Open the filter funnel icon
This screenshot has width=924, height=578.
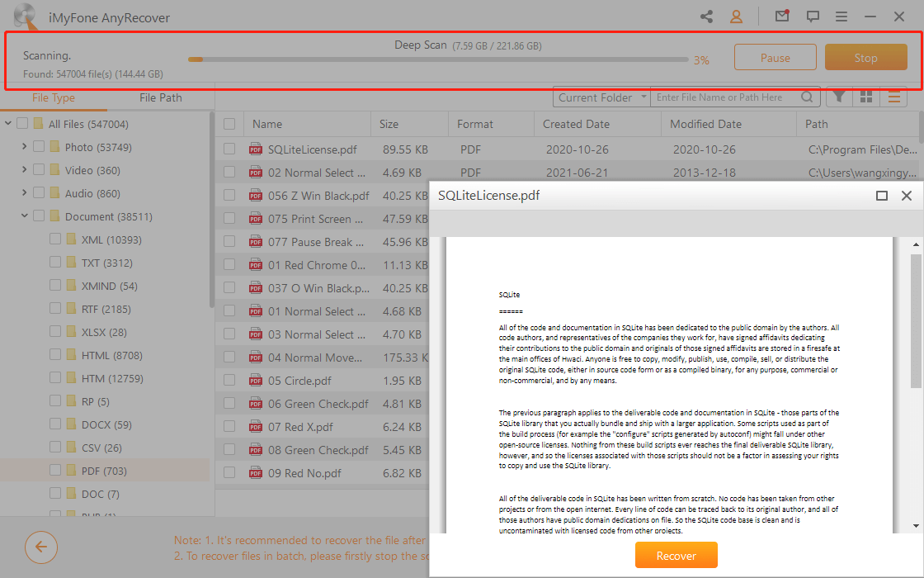point(839,97)
